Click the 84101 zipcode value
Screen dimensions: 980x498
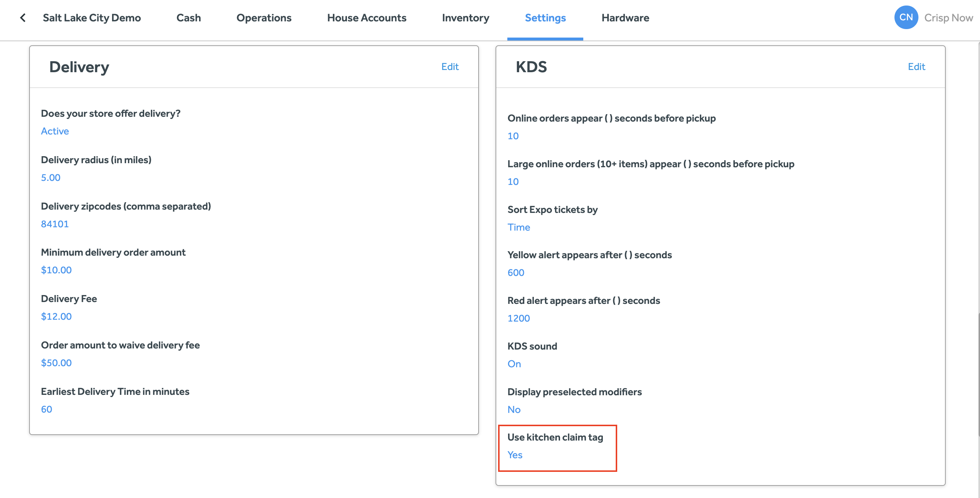point(55,224)
